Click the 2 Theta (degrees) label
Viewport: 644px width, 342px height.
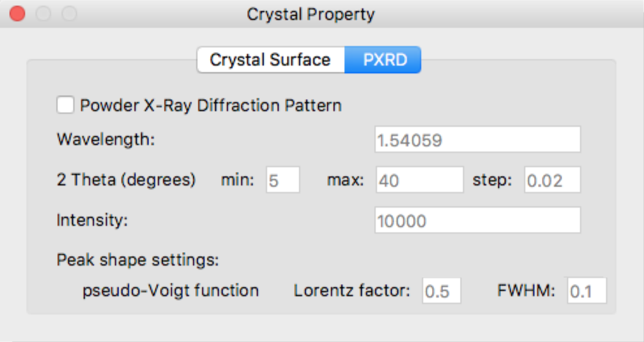pyautogui.click(x=126, y=180)
